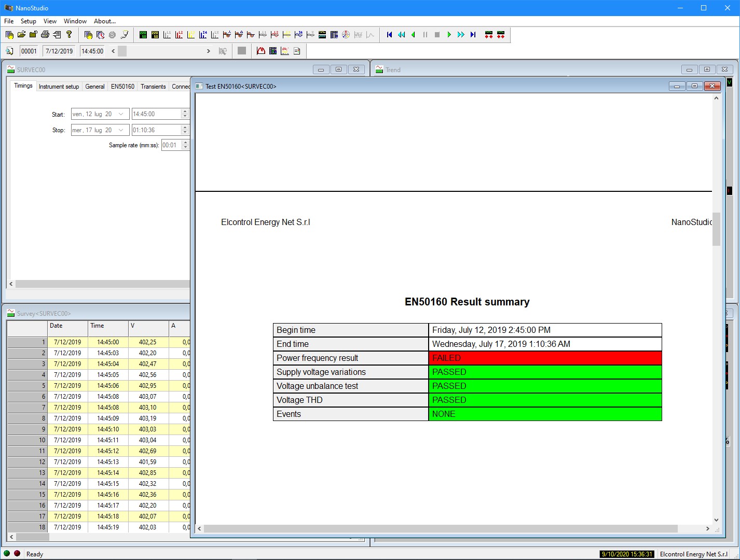Click the red L2 histogram chart icon
Screen dimensions: 740x560
[x=179, y=35]
